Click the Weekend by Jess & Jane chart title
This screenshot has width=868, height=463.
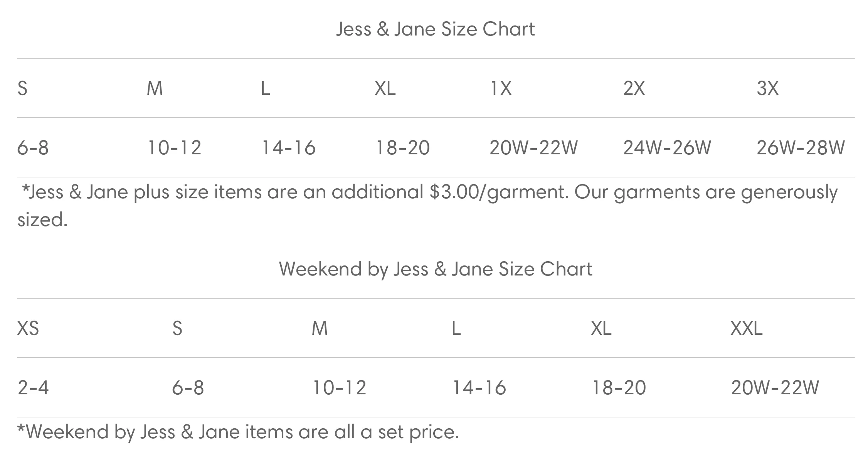click(436, 269)
